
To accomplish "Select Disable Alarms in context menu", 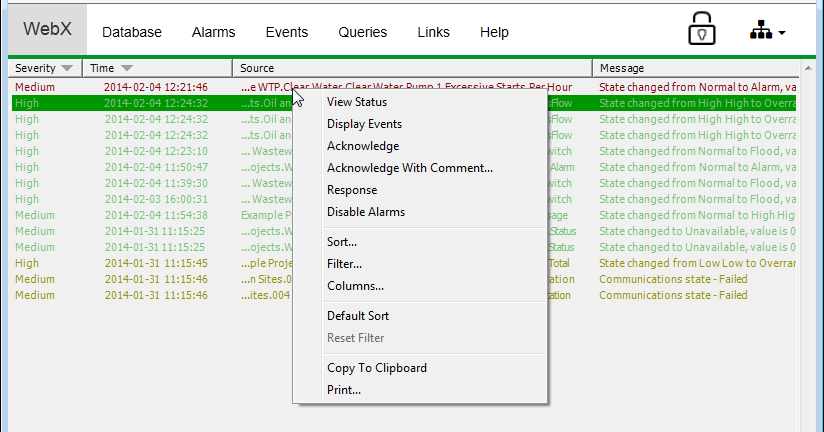I will (365, 212).
